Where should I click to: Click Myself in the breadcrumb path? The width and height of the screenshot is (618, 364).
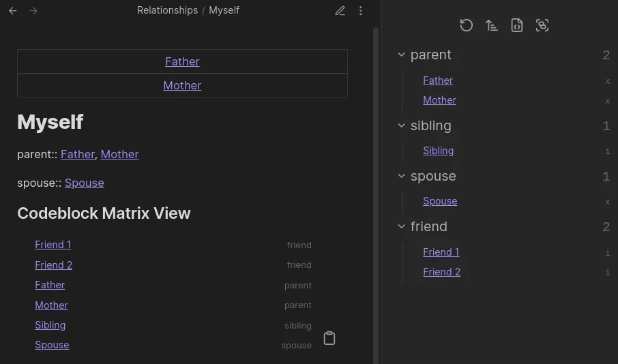point(224,10)
